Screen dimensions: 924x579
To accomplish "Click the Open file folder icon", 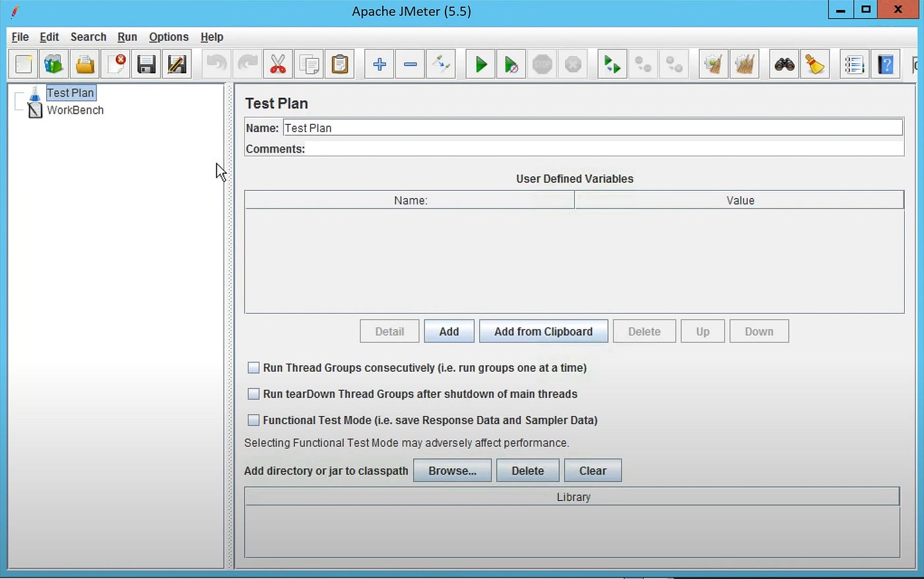I will (x=84, y=64).
